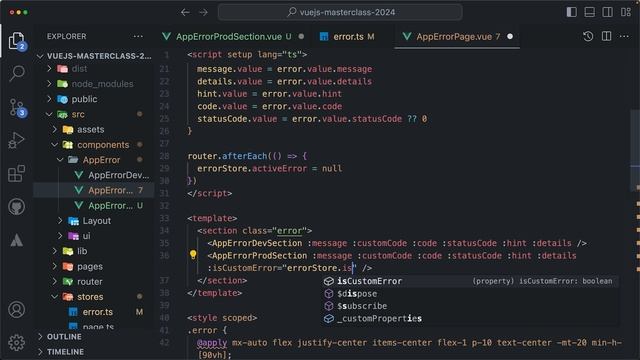The image size is (640, 360).
Task: Close unsaved dot on AppErrorPage.vue tab
Action: click(510, 36)
